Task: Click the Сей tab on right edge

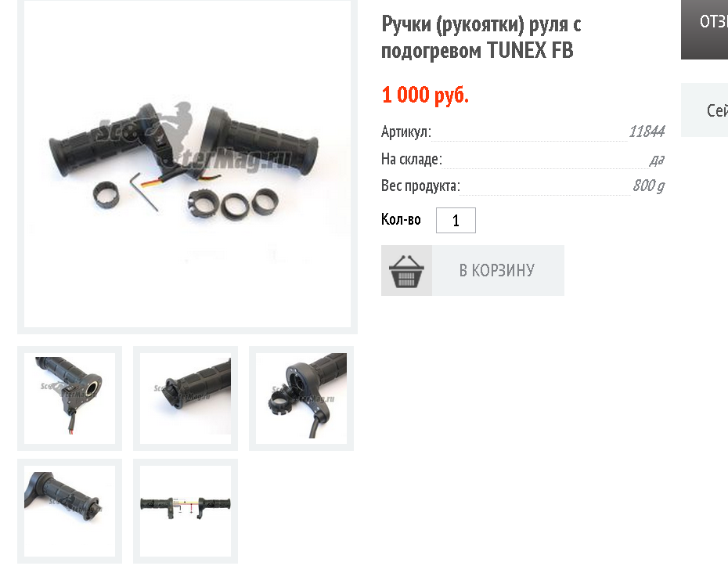Action: (705, 110)
